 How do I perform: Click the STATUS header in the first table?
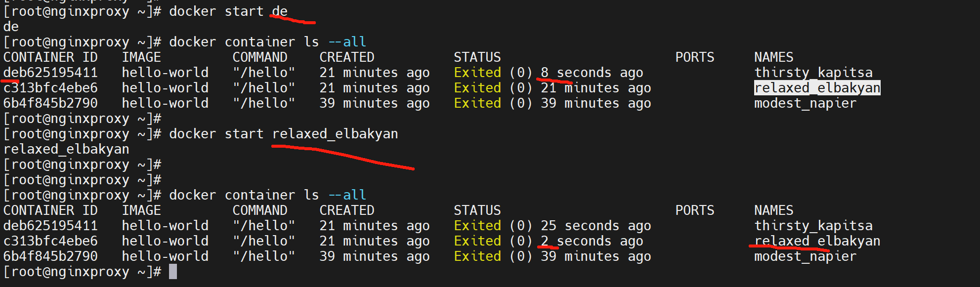477,57
